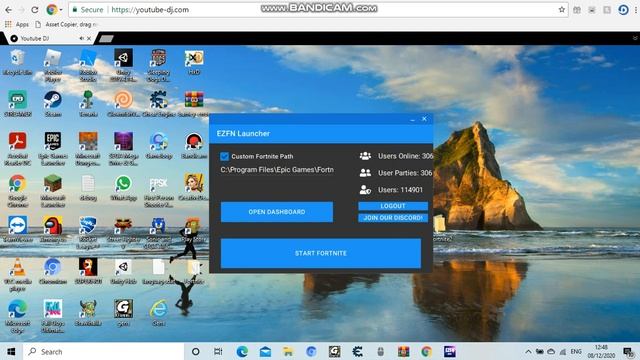The height and width of the screenshot is (360, 640).
Task: Click the Fortnite path text field
Action: point(277,170)
